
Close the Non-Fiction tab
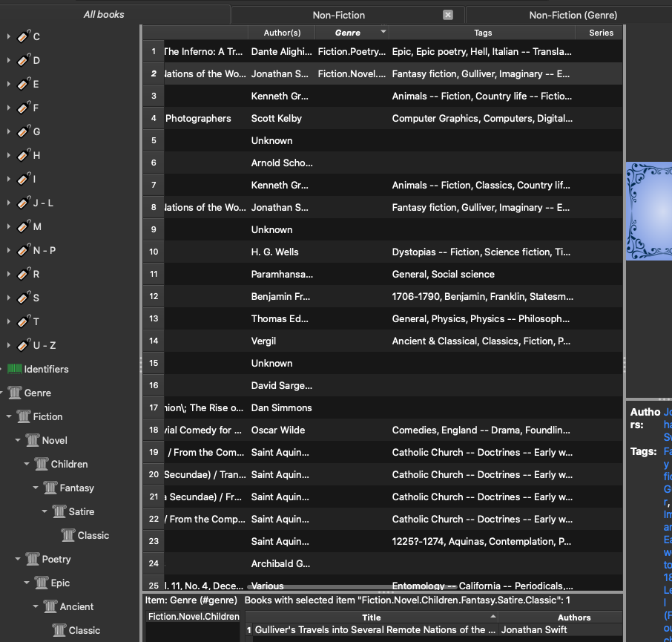coord(447,15)
